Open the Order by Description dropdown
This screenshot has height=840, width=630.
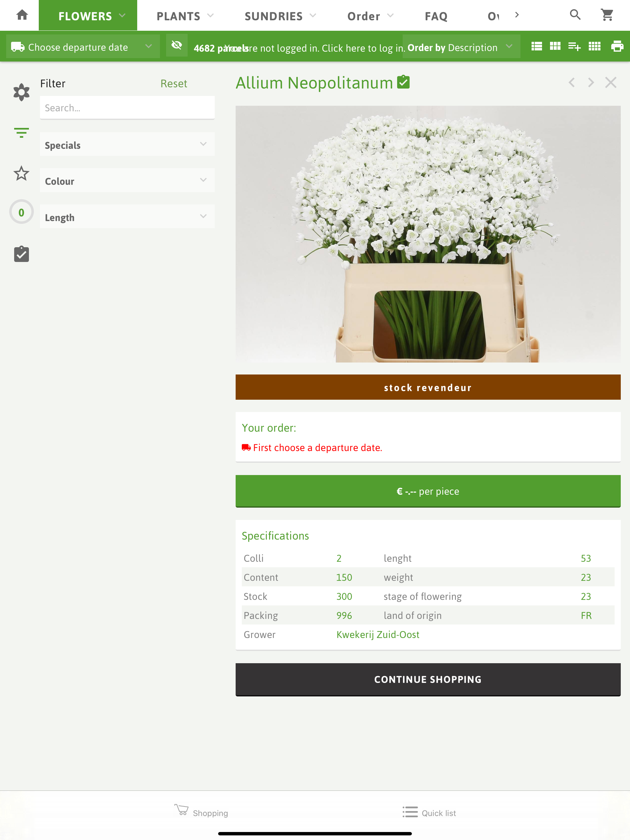coord(461,47)
